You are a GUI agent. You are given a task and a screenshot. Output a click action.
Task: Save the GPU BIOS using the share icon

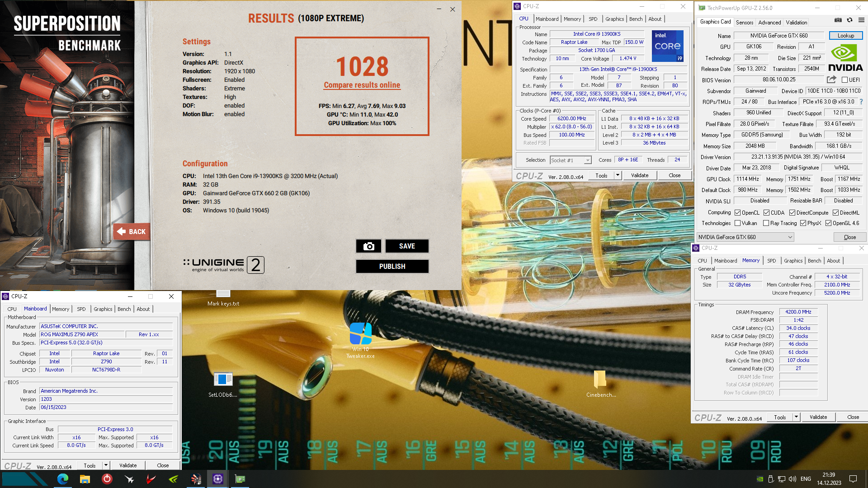(831, 80)
